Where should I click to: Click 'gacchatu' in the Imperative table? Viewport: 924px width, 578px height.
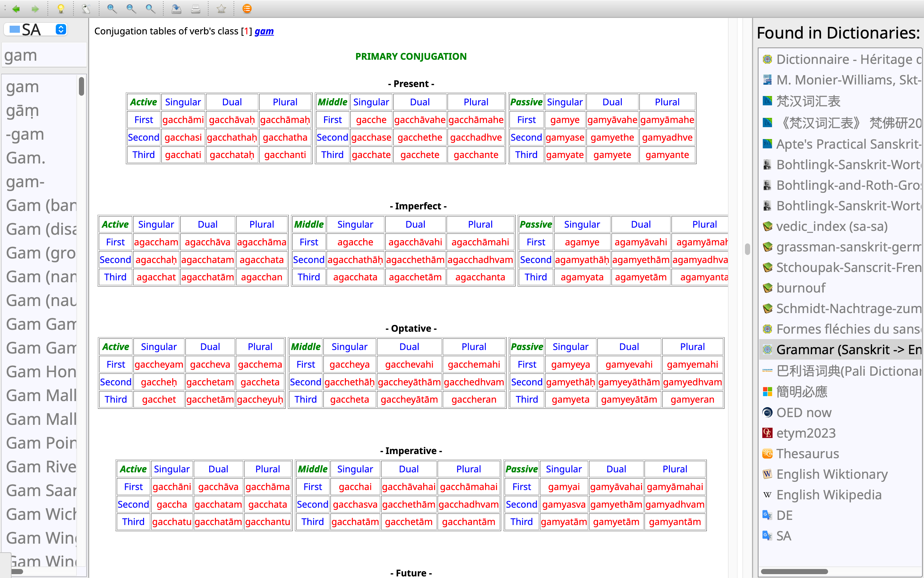(x=171, y=522)
